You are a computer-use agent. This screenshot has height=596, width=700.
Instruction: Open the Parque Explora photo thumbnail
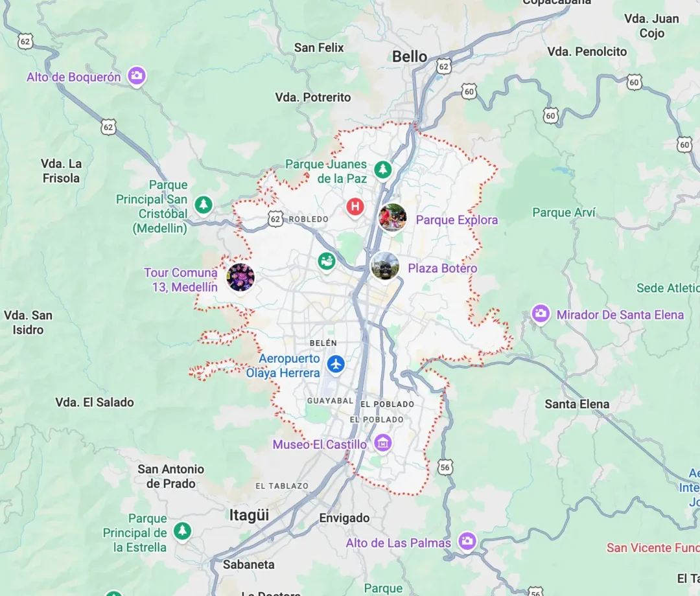(x=392, y=218)
